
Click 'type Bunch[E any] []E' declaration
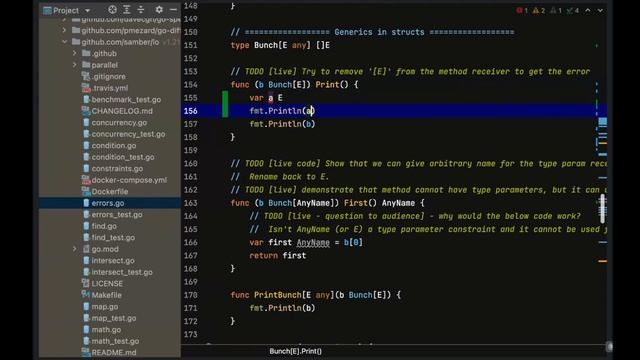pos(280,45)
